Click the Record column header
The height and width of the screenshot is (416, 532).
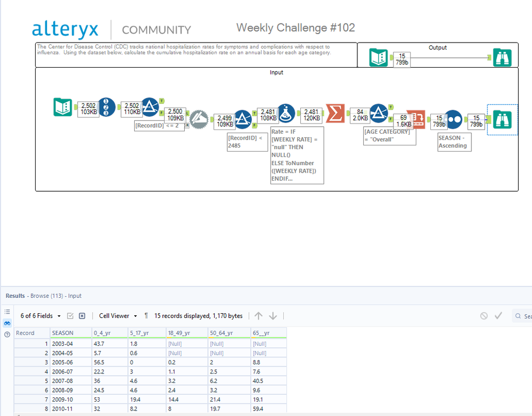click(x=32, y=333)
